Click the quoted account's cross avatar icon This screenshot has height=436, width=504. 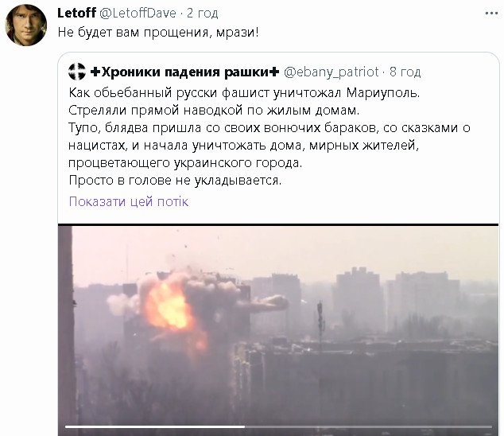pos(77,72)
